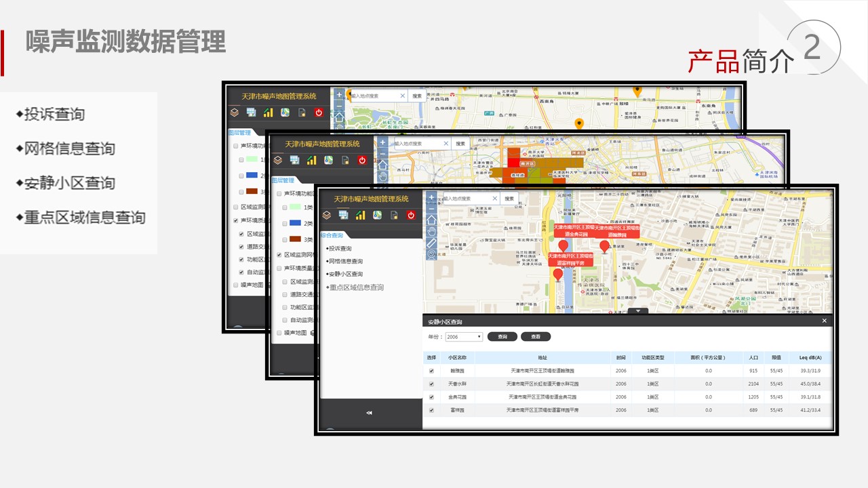The width and height of the screenshot is (868, 488).
Task: Click the home icon on the front map toolbar
Action: 431,220
